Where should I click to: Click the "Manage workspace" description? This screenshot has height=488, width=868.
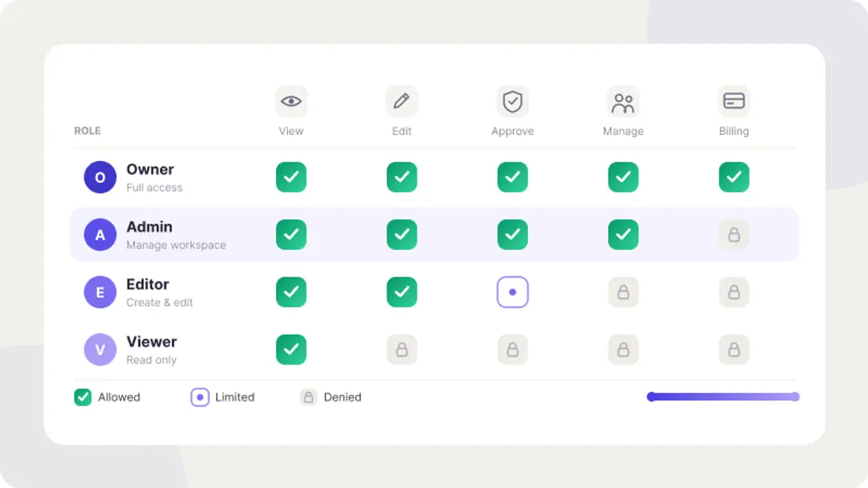coord(176,245)
